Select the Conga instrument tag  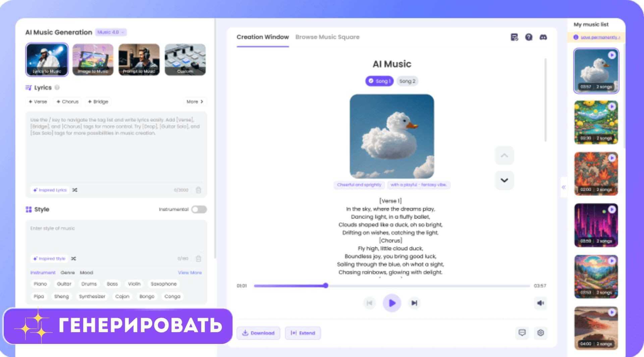(x=172, y=297)
